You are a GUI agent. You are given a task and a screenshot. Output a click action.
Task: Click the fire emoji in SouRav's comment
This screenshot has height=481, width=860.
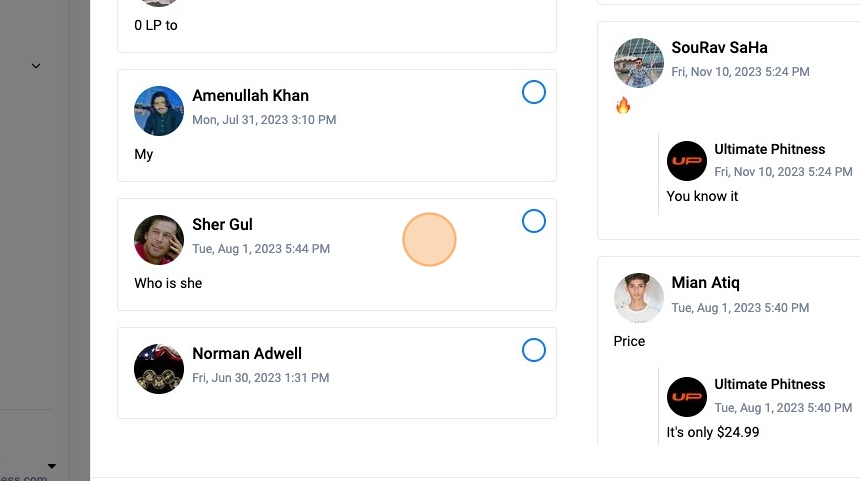click(623, 105)
